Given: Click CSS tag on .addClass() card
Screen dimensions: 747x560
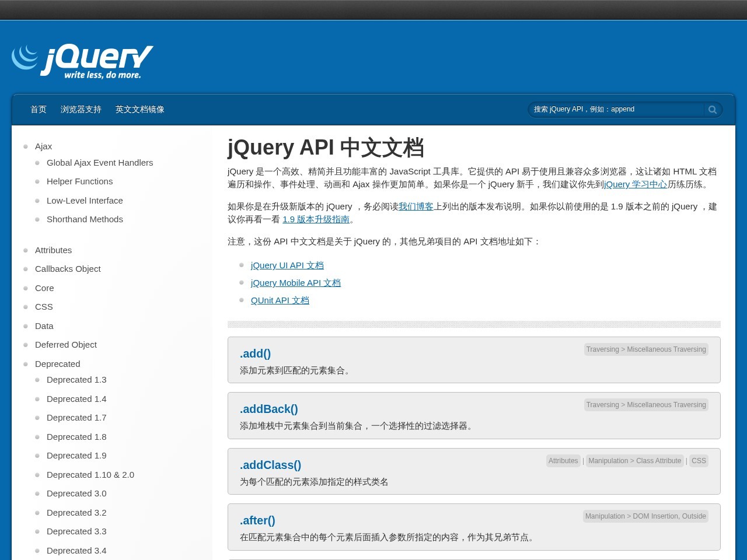Looking at the screenshot, I should click(699, 461).
